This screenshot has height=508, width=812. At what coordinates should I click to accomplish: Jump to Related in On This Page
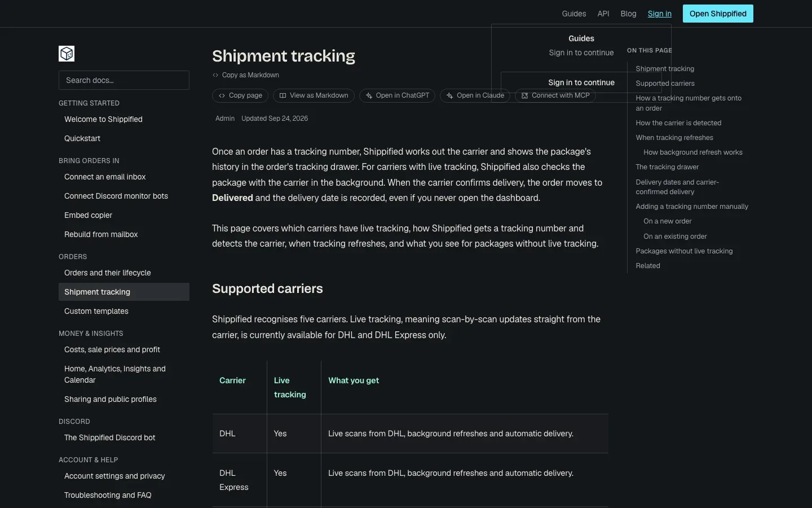[648, 265]
